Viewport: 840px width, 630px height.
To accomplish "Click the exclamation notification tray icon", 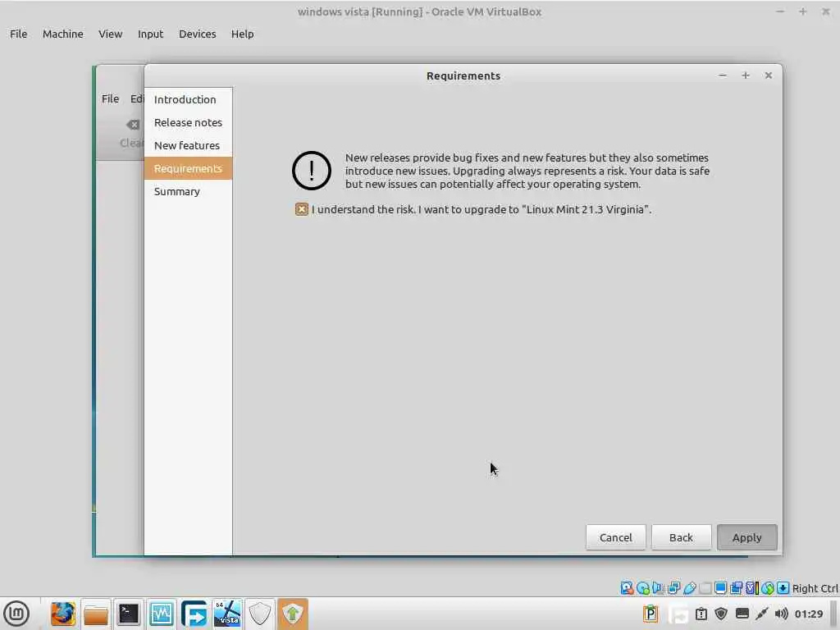I will [701, 614].
